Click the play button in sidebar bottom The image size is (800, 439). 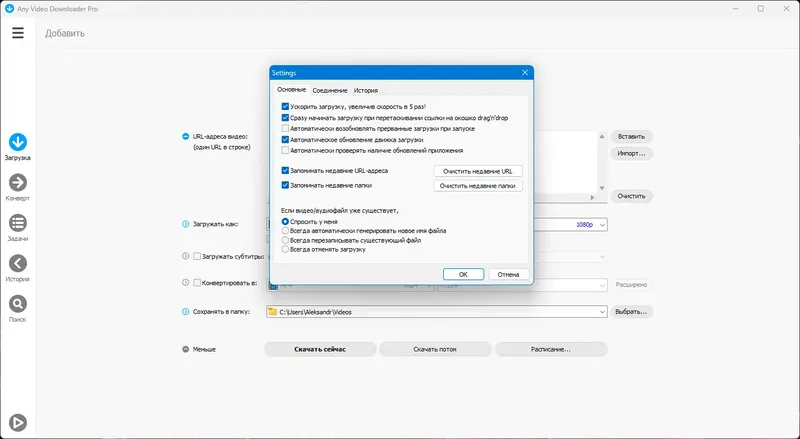click(18, 423)
